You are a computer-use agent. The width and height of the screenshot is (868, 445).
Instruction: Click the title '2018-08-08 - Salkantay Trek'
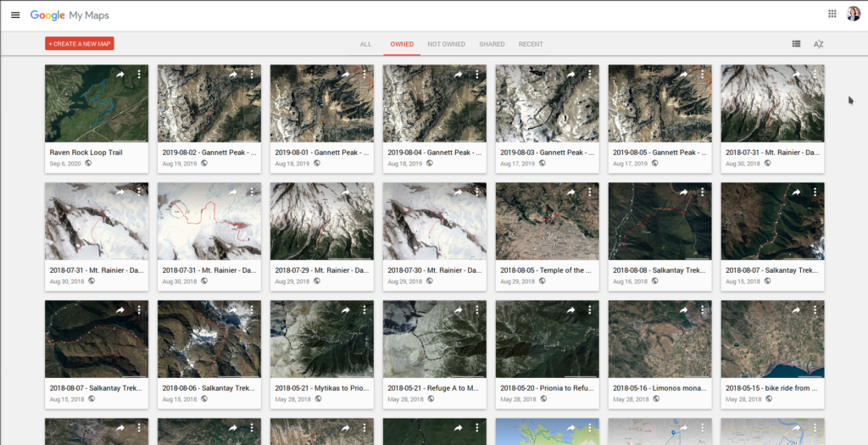tap(659, 270)
